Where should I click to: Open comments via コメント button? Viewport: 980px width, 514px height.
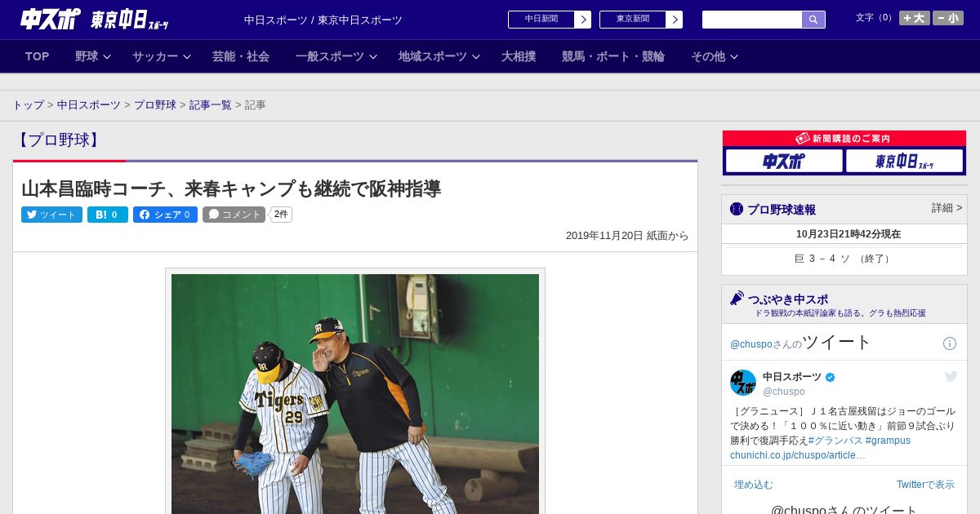(x=234, y=215)
